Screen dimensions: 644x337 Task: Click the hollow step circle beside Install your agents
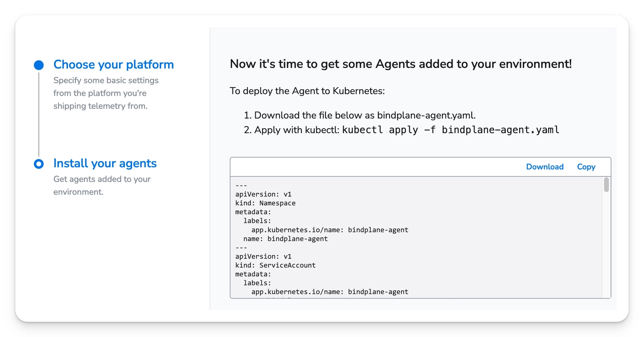(x=39, y=164)
